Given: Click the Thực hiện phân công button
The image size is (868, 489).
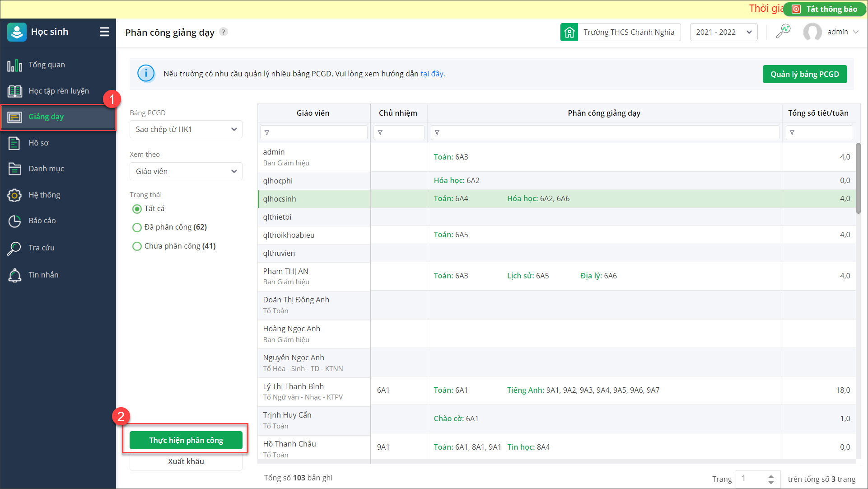Looking at the screenshot, I should pyautogui.click(x=186, y=440).
